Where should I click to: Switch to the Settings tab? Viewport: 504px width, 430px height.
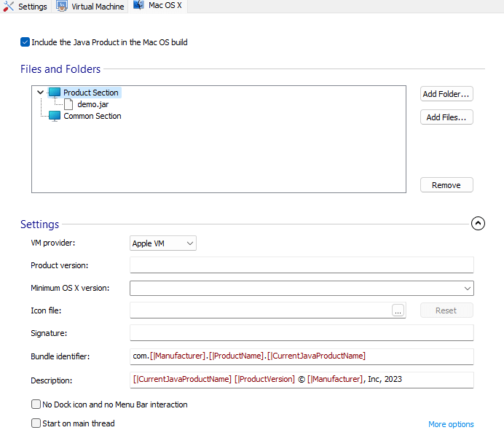point(25,6)
